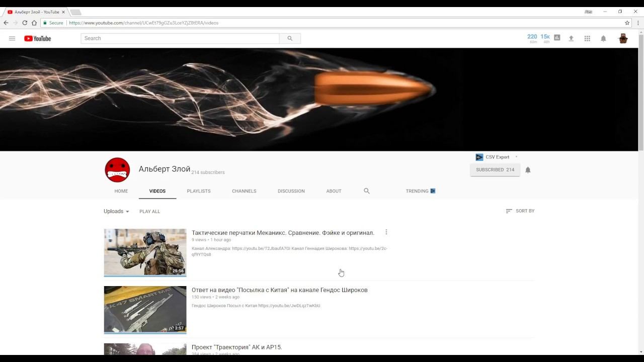The width and height of the screenshot is (644, 362).
Task: Select the Videos tab
Action: (157, 191)
